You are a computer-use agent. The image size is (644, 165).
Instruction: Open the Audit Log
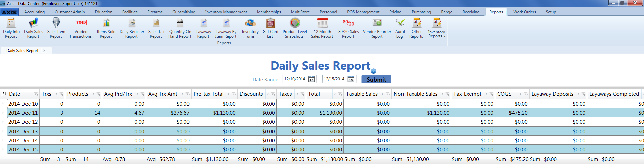(400, 28)
